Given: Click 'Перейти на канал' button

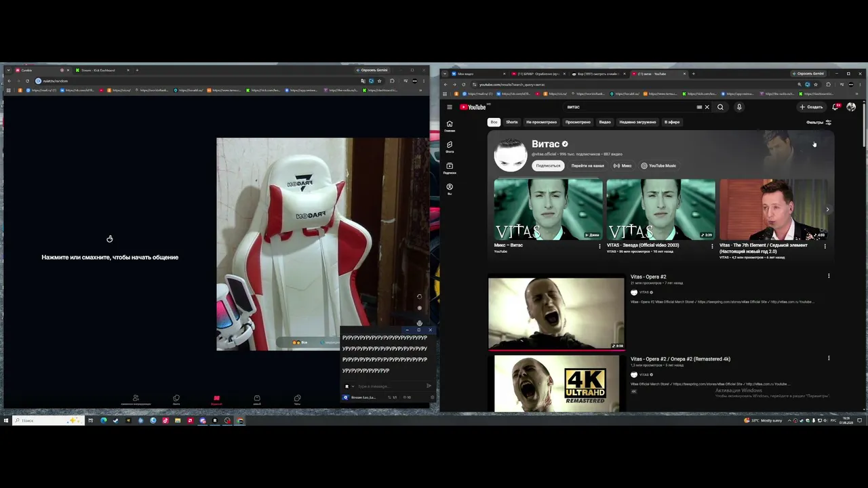Looking at the screenshot, I should coord(587,165).
